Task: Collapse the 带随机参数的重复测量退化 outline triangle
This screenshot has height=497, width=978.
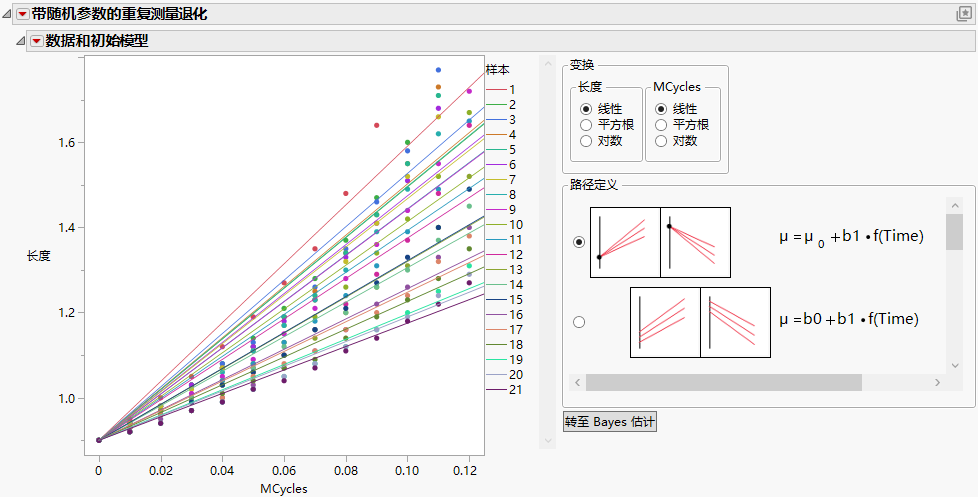Action: point(7,15)
